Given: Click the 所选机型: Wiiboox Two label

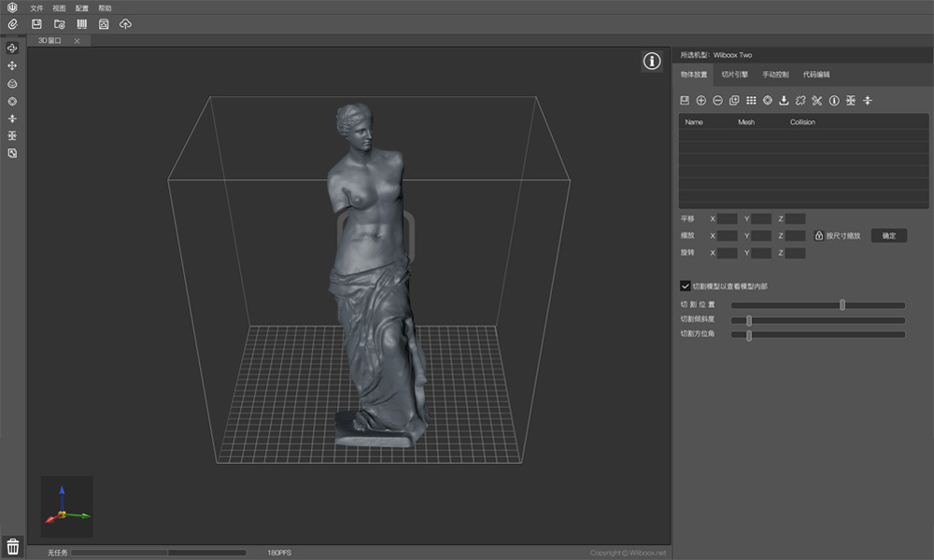Looking at the screenshot, I should pyautogui.click(x=716, y=55).
